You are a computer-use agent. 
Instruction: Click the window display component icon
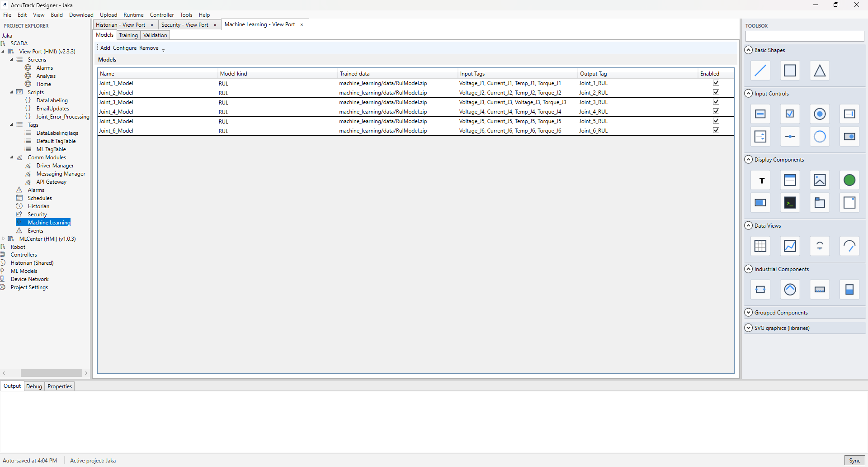[x=790, y=180]
